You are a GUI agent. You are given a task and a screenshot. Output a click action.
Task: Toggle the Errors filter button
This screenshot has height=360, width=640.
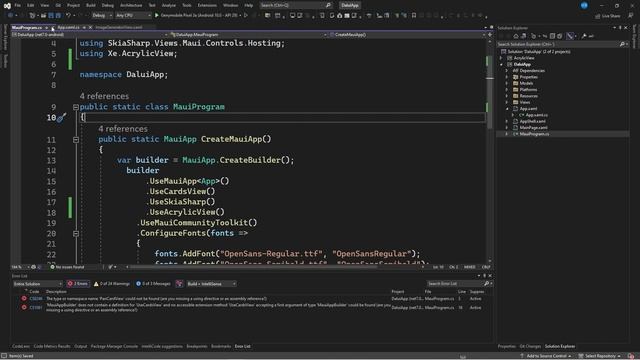point(78,284)
